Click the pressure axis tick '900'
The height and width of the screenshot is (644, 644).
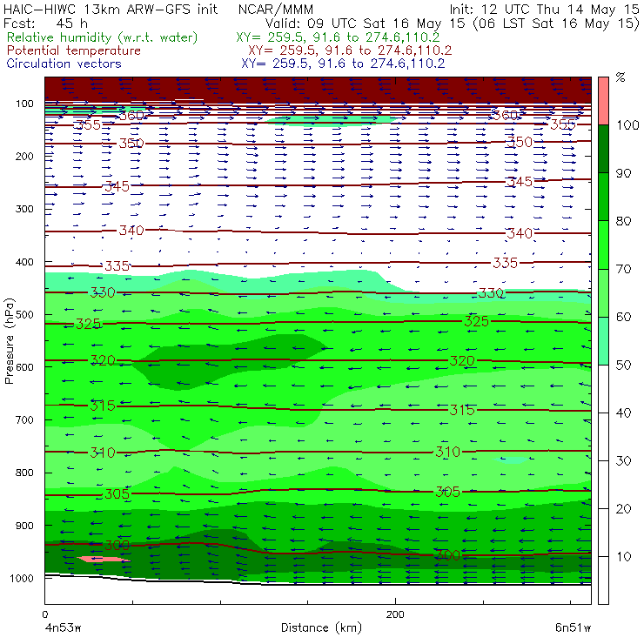(x=24, y=526)
